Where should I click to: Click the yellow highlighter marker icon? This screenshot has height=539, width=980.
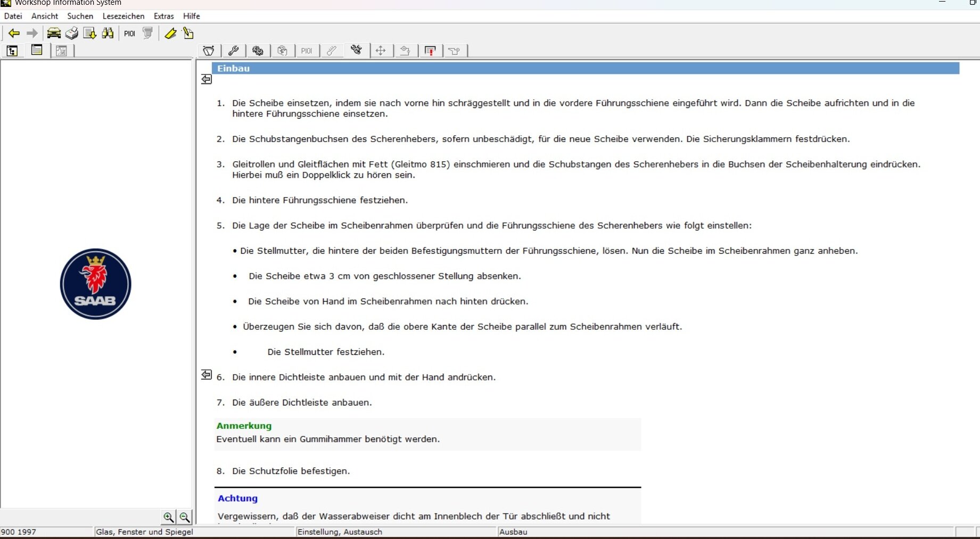[170, 34]
